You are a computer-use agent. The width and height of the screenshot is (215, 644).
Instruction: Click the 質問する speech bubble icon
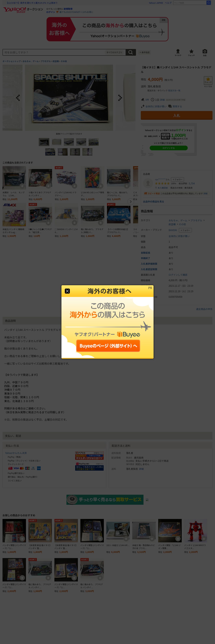coord(170,106)
